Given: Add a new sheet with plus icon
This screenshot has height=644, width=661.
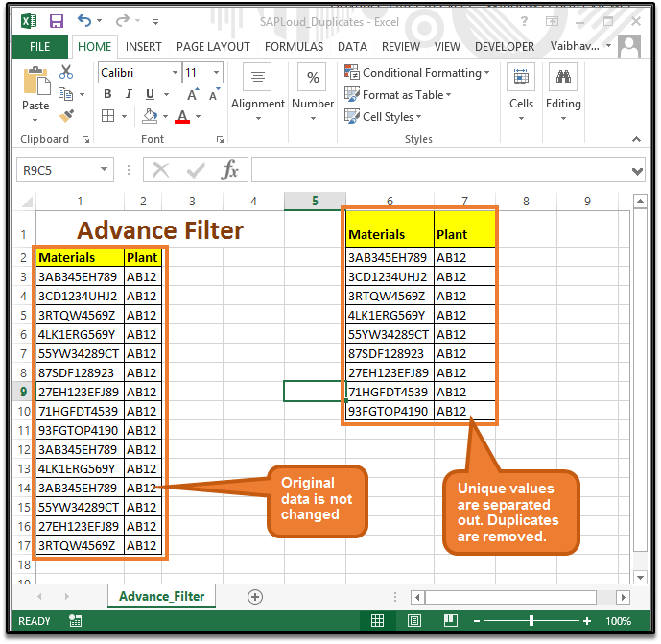Looking at the screenshot, I should 255,596.
